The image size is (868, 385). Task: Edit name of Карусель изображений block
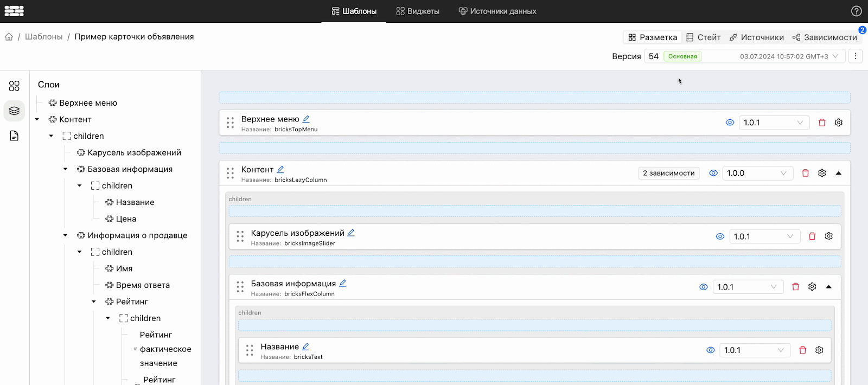pos(351,233)
